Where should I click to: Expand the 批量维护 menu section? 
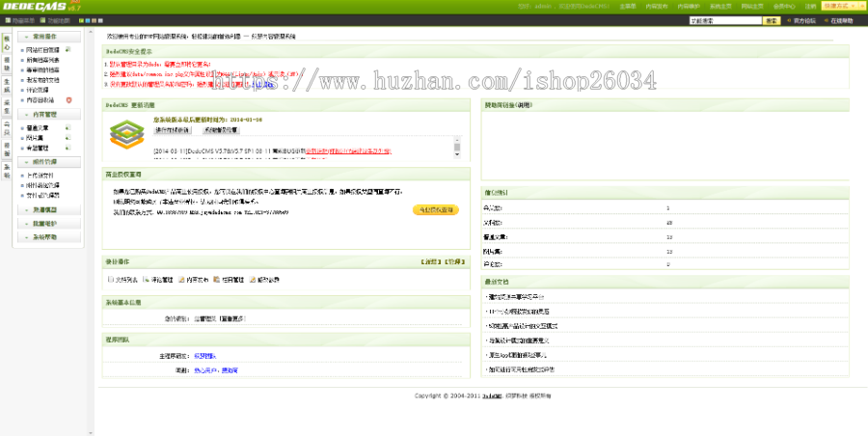pyautogui.click(x=49, y=224)
